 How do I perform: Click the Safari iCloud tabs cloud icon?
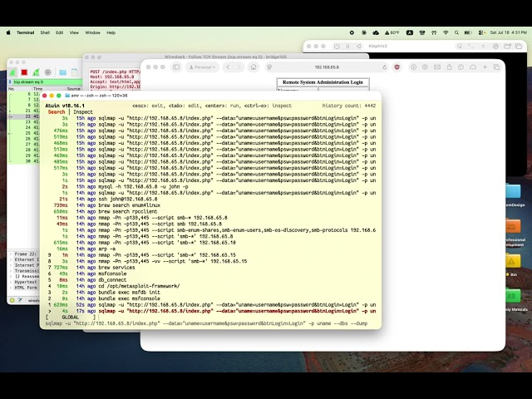point(473,67)
